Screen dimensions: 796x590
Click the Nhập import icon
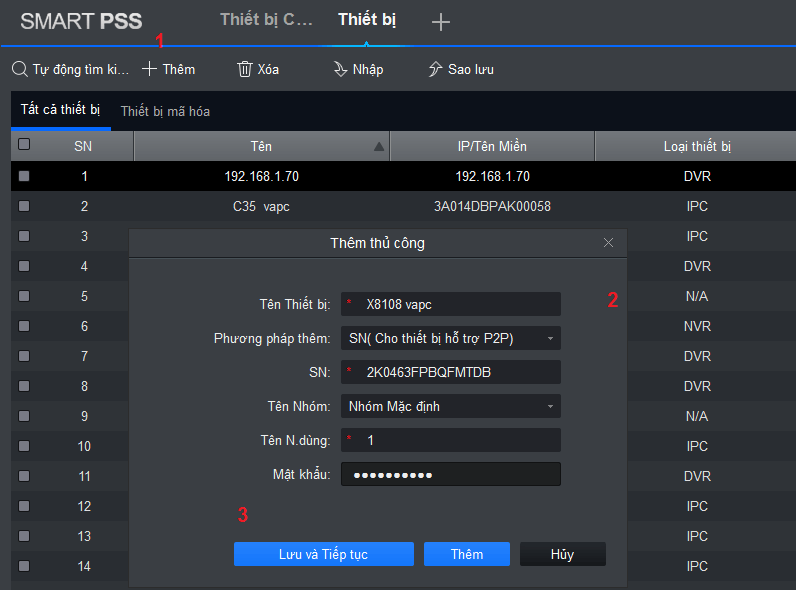pos(340,69)
